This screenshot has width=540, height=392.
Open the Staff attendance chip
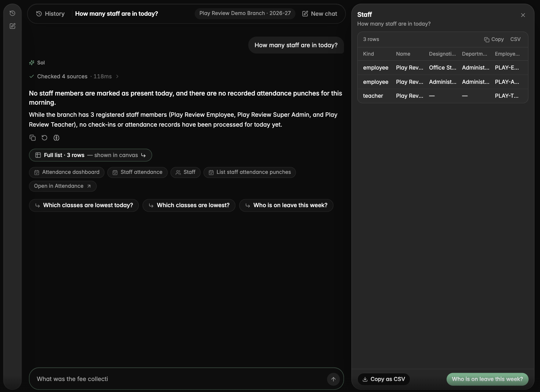coord(137,172)
